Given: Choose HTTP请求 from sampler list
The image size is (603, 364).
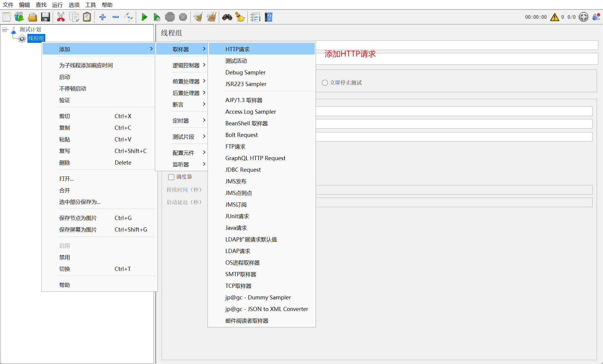Looking at the screenshot, I should coord(237,49).
